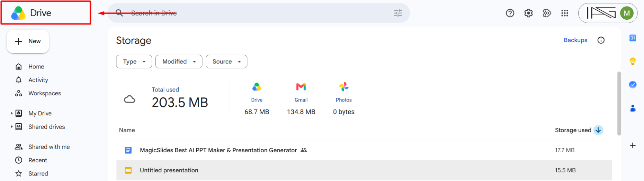Open the Google apps grid
Viewport: 644px width, 181px height.
pos(565,13)
